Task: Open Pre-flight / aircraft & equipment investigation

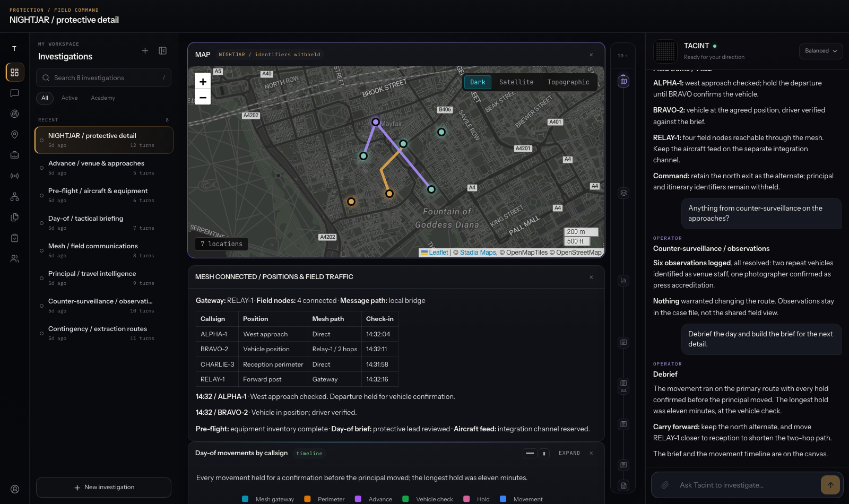Action: click(x=104, y=195)
